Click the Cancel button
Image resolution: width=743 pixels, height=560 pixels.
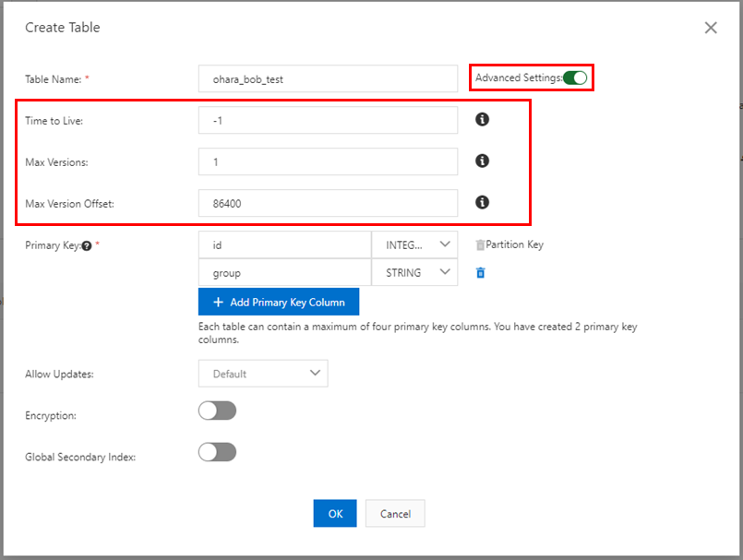coord(395,514)
